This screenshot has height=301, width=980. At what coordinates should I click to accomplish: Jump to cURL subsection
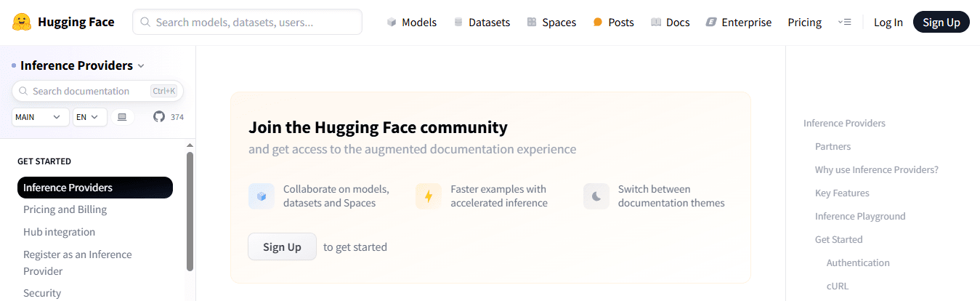point(838,286)
